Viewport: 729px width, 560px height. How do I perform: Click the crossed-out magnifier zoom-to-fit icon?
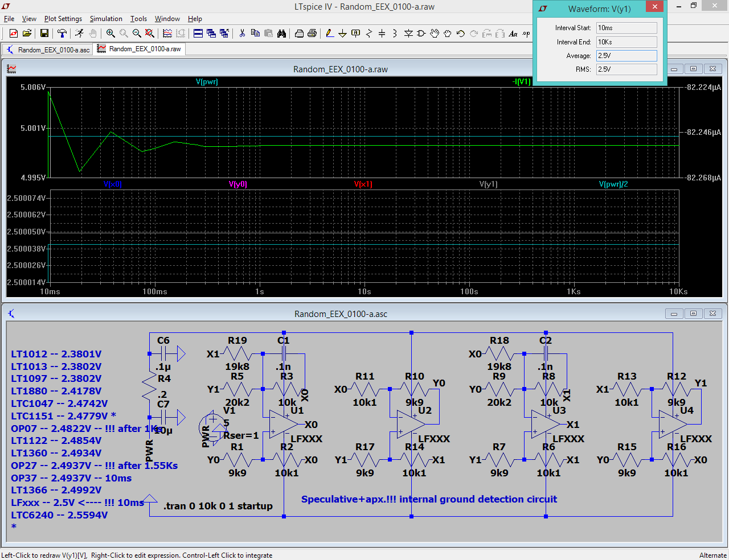(150, 34)
